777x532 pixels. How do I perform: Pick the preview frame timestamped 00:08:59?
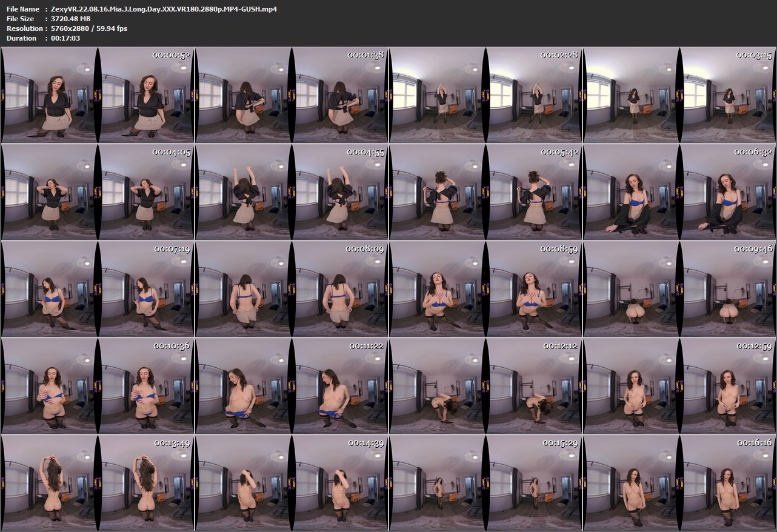tap(485, 289)
